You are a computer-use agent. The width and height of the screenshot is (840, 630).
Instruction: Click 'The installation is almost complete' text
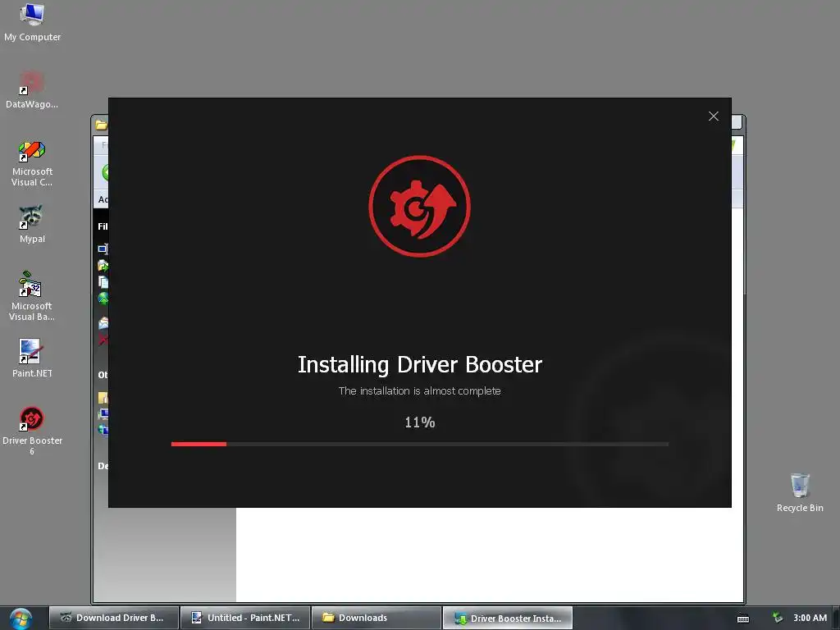pos(419,391)
